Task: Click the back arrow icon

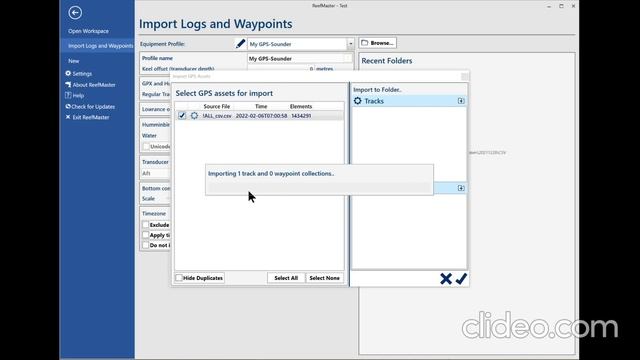Action: tap(75, 13)
